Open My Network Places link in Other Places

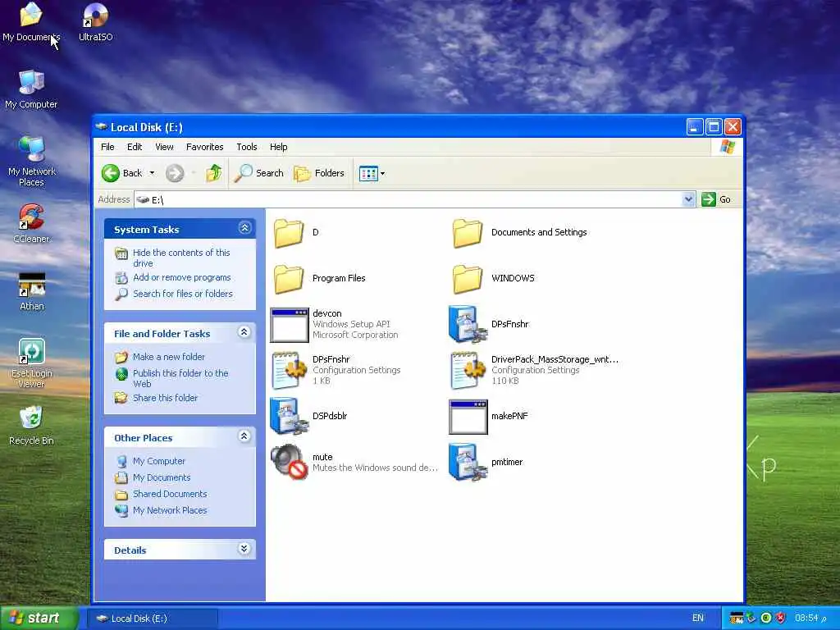coord(170,511)
